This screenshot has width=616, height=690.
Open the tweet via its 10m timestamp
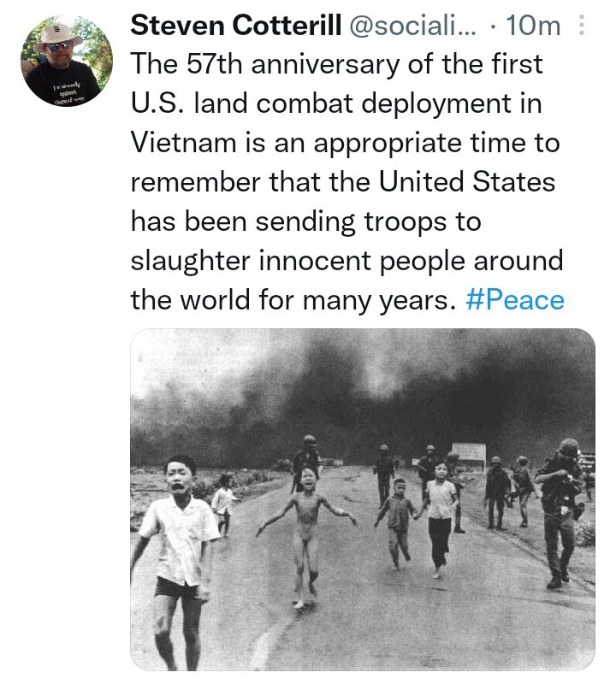[533, 27]
